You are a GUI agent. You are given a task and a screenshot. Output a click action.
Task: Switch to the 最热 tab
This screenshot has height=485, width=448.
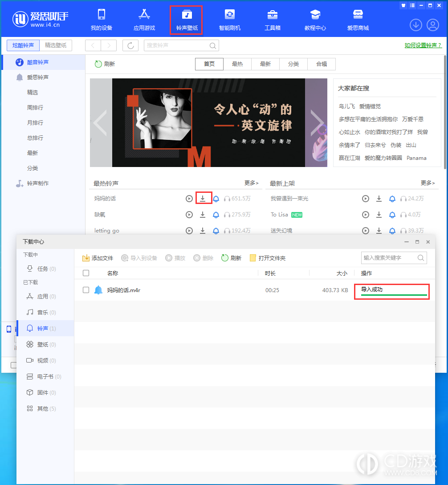click(x=237, y=64)
